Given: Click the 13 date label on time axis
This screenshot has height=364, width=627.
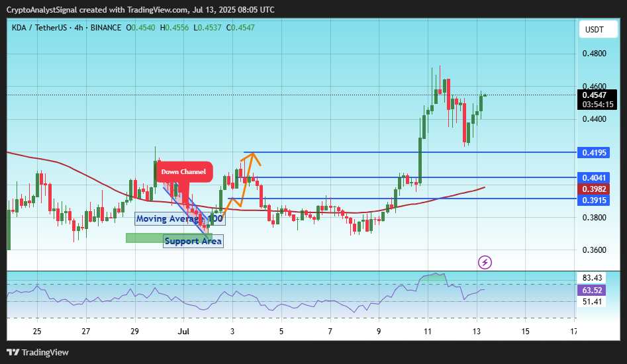Looking at the screenshot, I should (477, 331).
